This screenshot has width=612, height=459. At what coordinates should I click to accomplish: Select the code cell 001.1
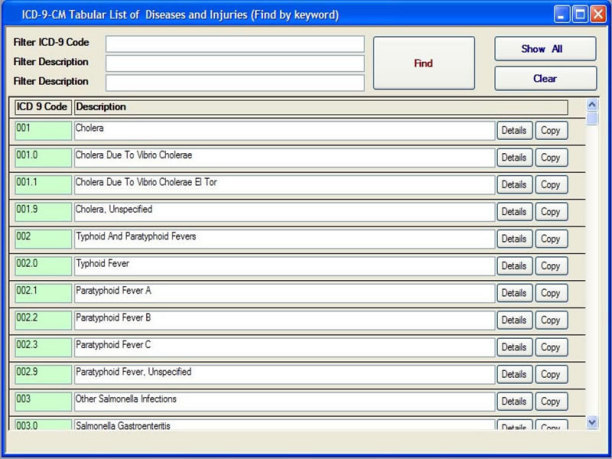43,185
